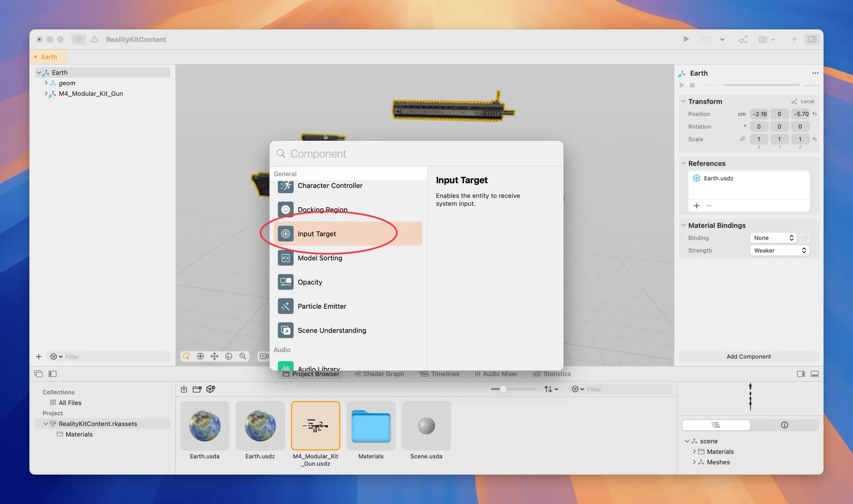853x504 pixels.
Task: Click the reset position arrow in Transform
Action: (x=815, y=114)
